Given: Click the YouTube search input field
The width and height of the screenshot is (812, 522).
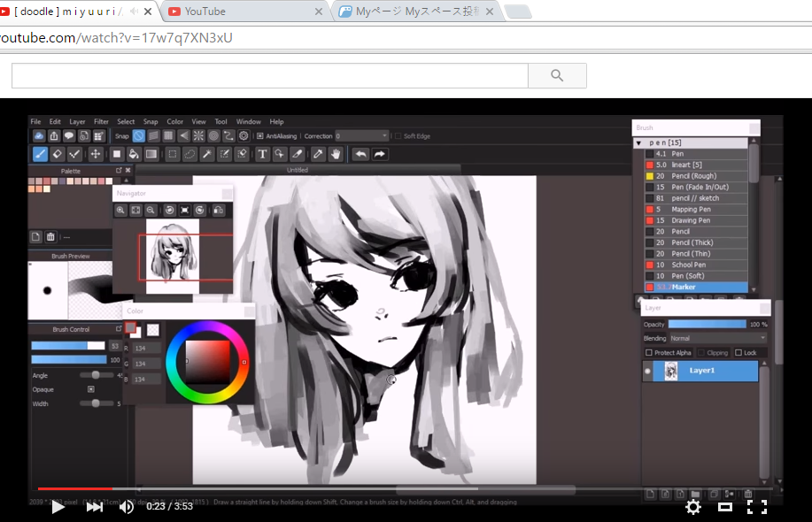Looking at the screenshot, I should (270, 75).
